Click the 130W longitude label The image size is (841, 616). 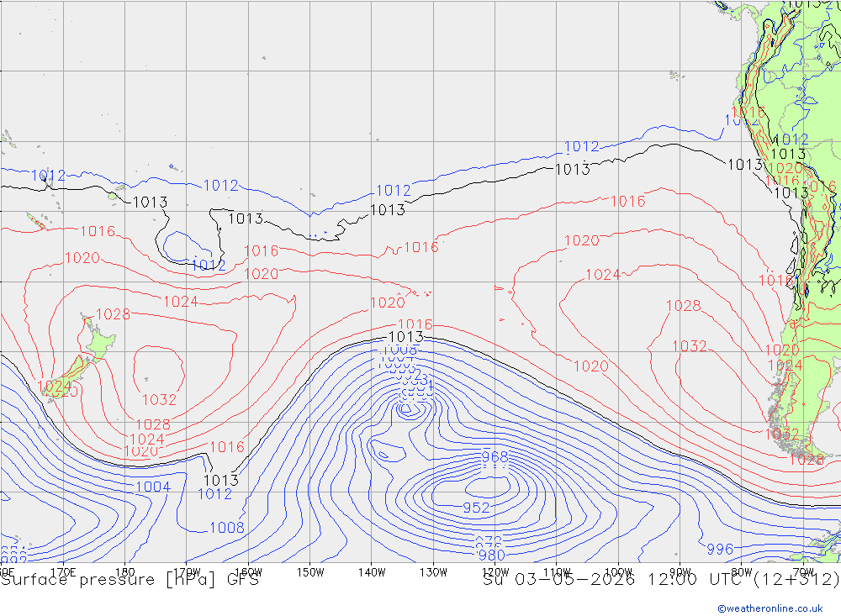[433, 572]
